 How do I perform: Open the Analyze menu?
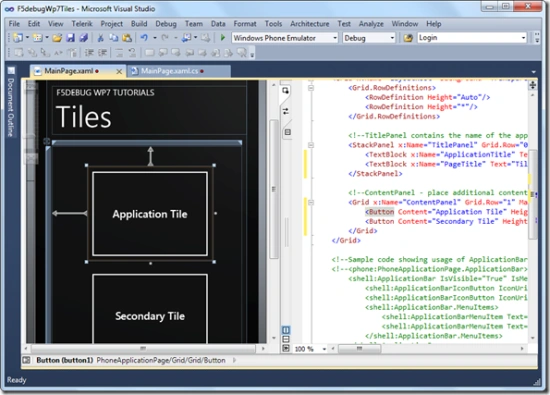pos(371,24)
